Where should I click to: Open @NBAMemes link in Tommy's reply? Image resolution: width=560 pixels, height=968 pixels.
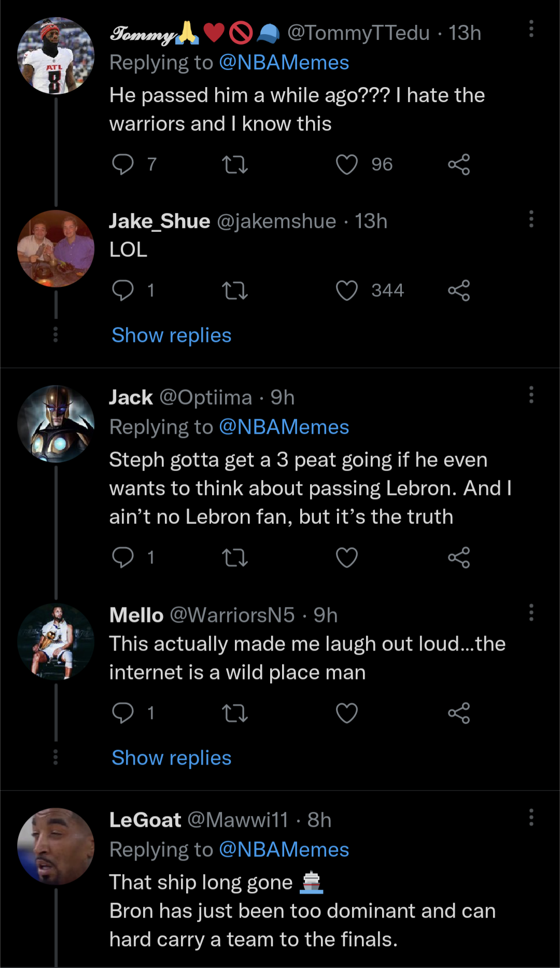(x=284, y=63)
